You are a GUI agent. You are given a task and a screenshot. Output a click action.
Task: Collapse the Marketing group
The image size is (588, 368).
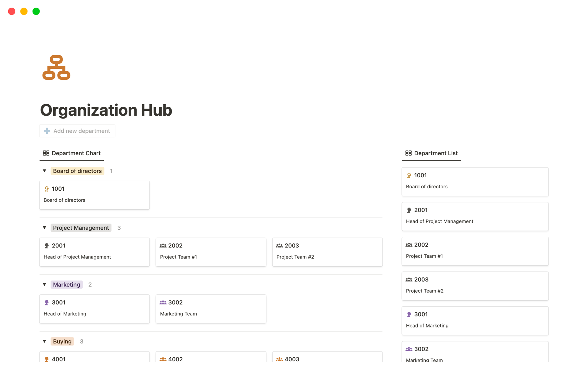pos(44,285)
